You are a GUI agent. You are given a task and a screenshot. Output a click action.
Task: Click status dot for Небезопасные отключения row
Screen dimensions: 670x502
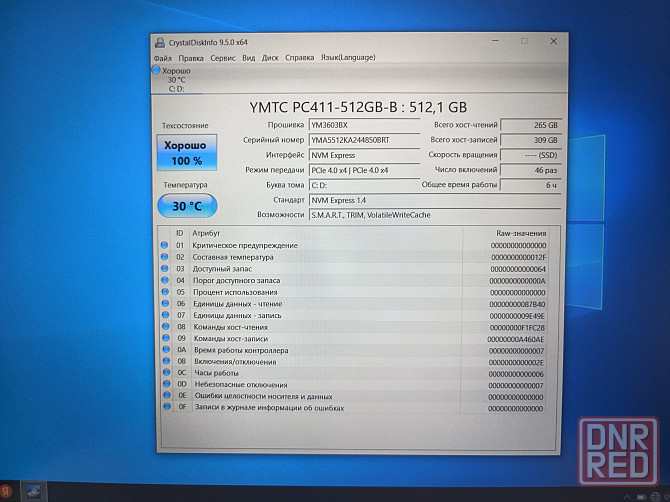click(167, 384)
